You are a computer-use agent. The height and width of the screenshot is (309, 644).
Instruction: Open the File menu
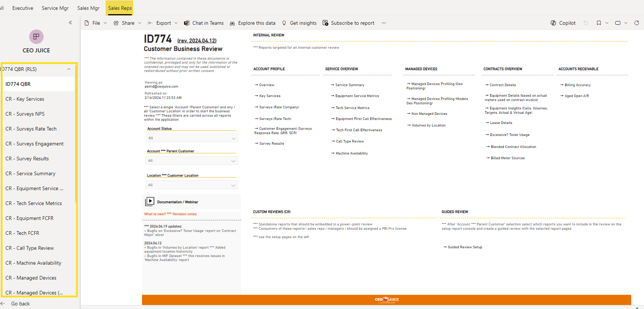(96, 23)
